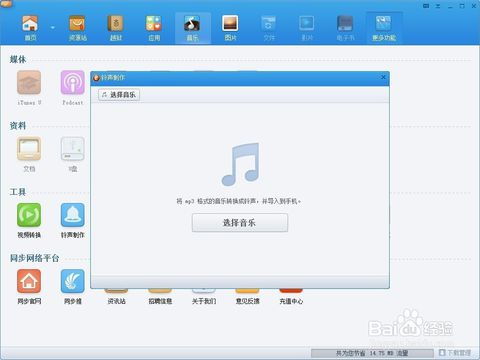The height and width of the screenshot is (360, 480).
Task: Open the 首页 home tab
Action: click(x=30, y=28)
